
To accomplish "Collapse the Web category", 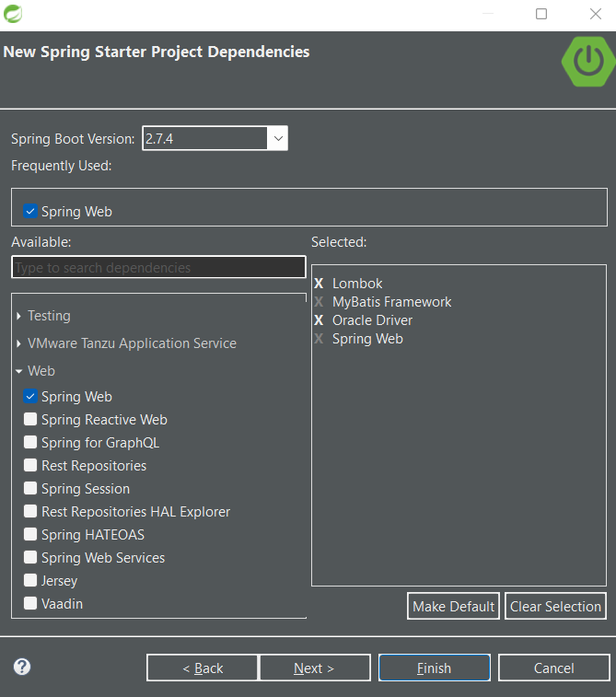I will tap(18, 371).
